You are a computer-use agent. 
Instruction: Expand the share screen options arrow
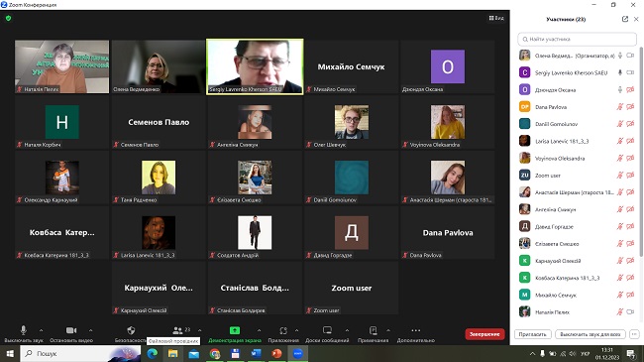[x=259, y=330]
